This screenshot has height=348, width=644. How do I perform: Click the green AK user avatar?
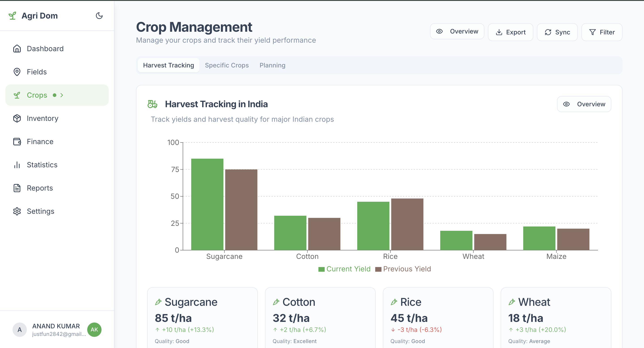tap(94, 329)
